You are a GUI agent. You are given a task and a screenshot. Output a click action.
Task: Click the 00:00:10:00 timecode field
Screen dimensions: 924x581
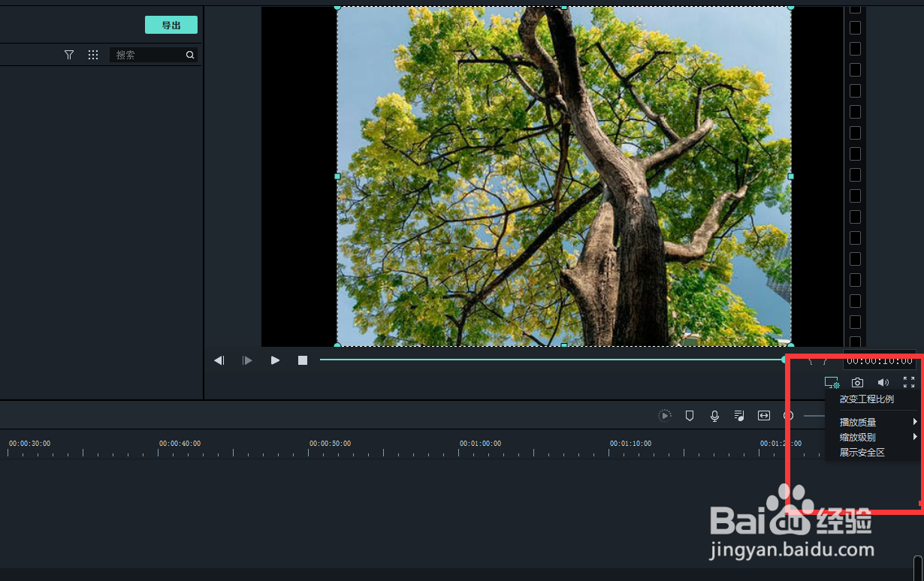(x=880, y=361)
